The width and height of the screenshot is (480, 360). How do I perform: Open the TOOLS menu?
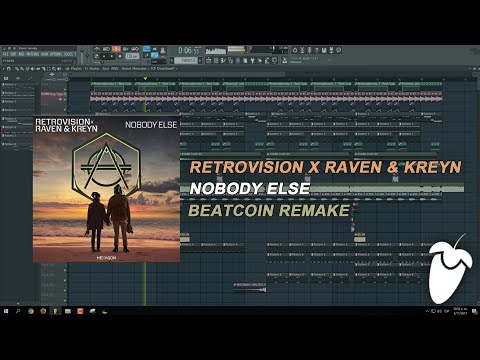coord(68,54)
